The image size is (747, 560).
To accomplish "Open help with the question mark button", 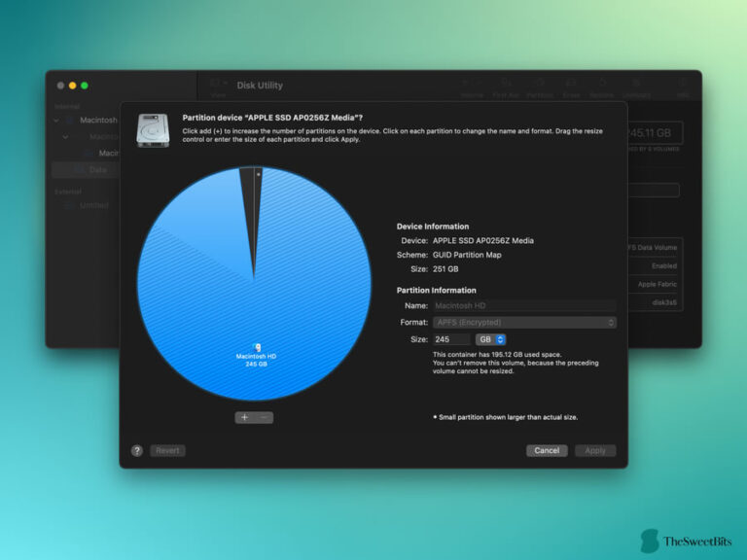I will coord(137,451).
